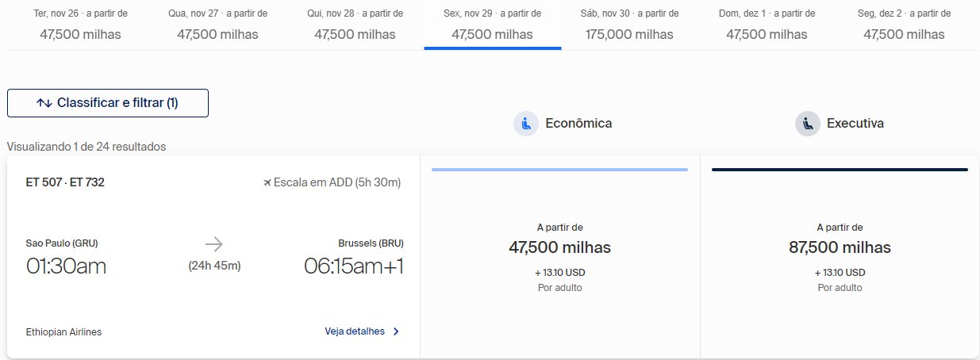
Task: Click the sort arrows icon in Classificar e filtrar
Action: coord(44,103)
